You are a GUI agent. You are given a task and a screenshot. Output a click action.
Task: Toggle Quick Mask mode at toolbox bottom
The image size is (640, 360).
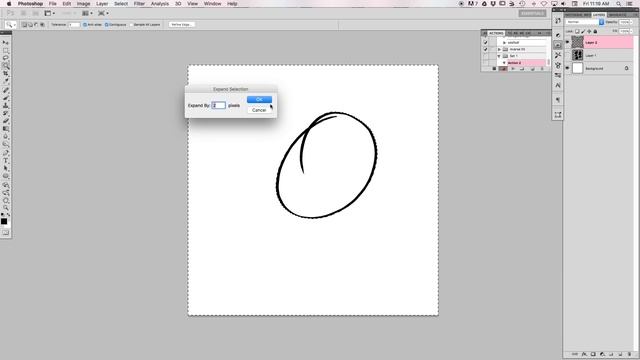6,233
